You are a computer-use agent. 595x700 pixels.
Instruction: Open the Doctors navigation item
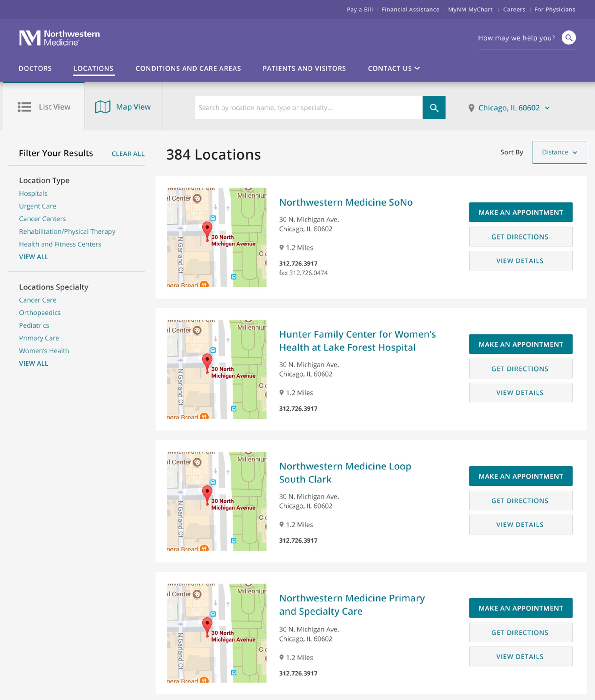(x=35, y=68)
